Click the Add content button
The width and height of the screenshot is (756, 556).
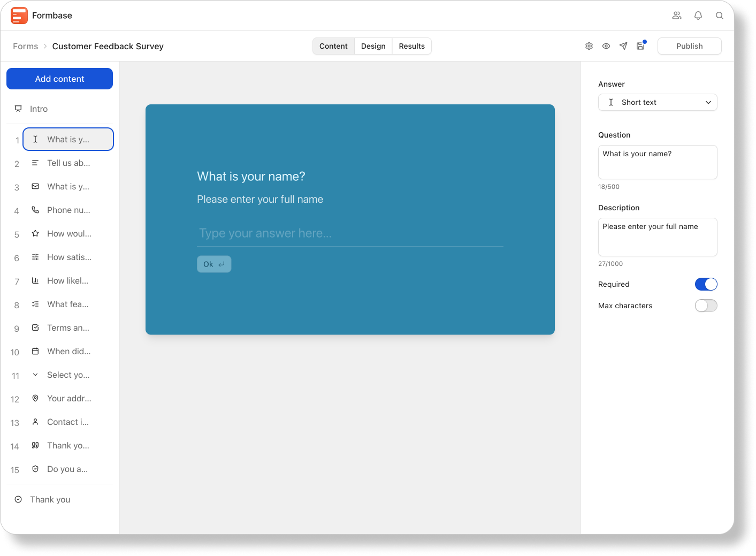point(59,79)
